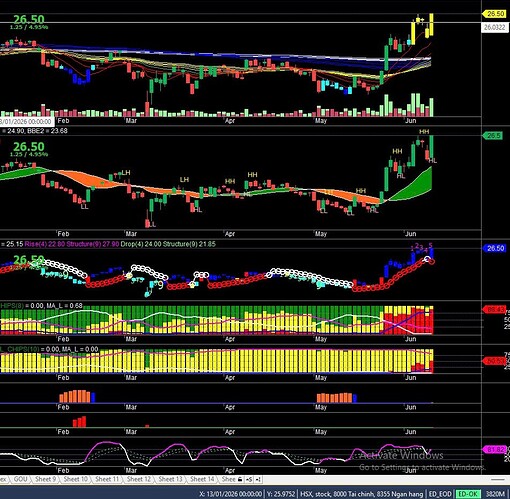This screenshot has height=499, width=510.
Task: Click the 3820M memory indicator in status bar
Action: [x=495, y=494]
